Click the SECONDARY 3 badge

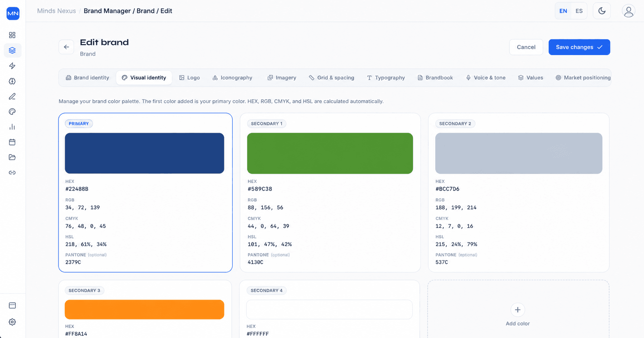click(x=84, y=290)
